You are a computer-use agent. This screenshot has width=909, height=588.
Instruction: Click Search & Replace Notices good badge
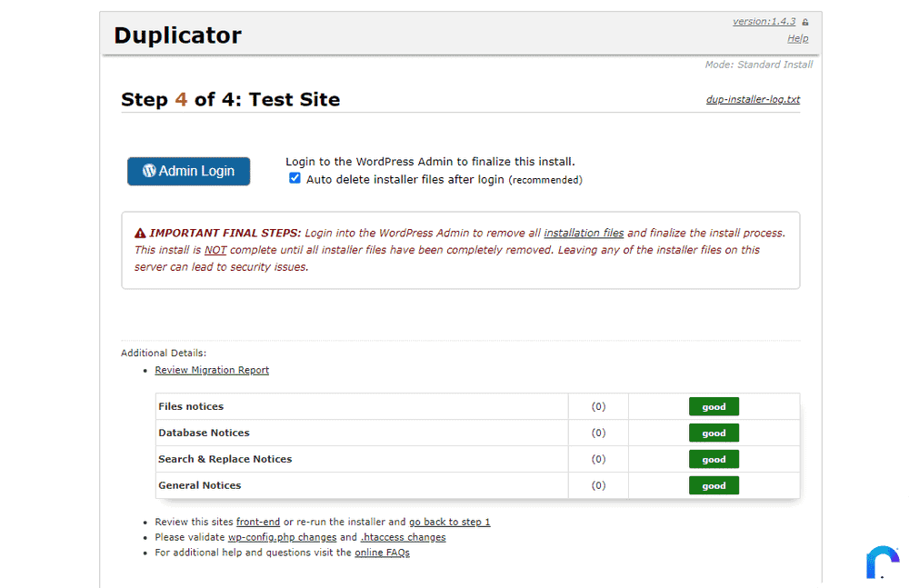714,459
